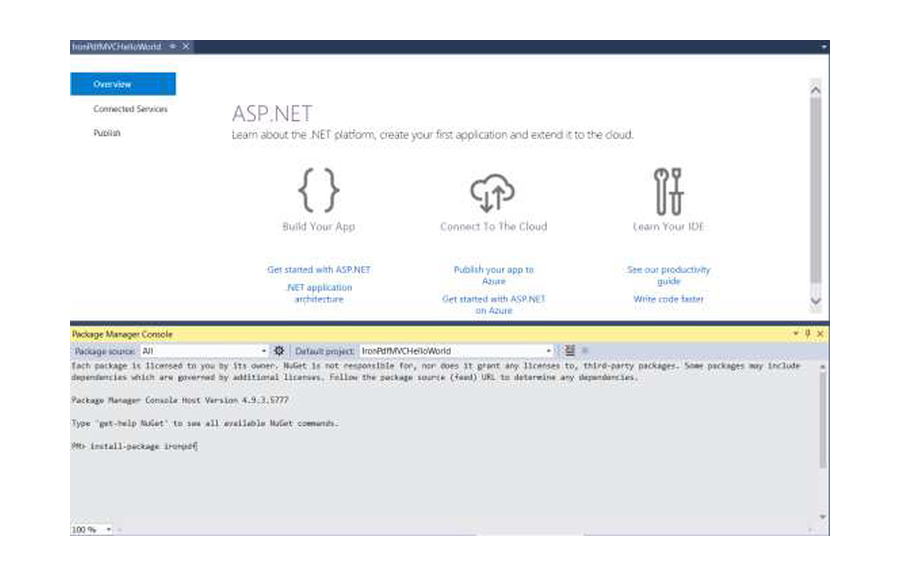
Task: Auto-hide Package Manager Console with pin
Action: point(808,333)
